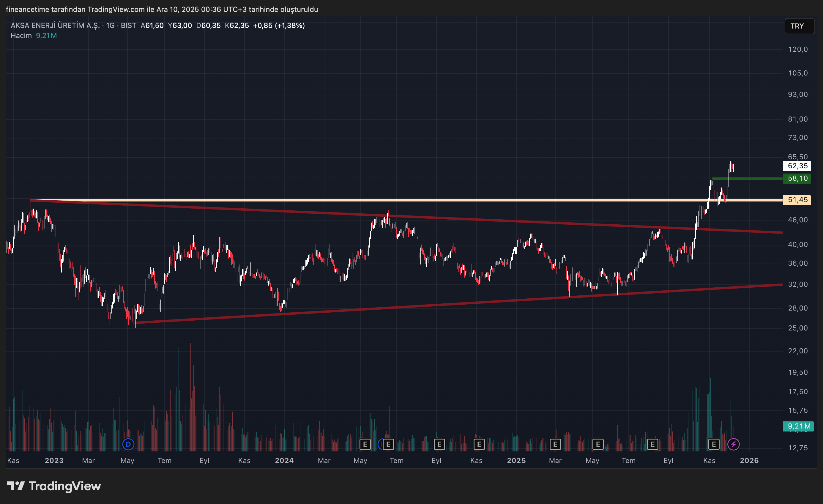Click the earnings "E" marker near Kas 2025
The width and height of the screenshot is (823, 504).
pyautogui.click(x=714, y=444)
